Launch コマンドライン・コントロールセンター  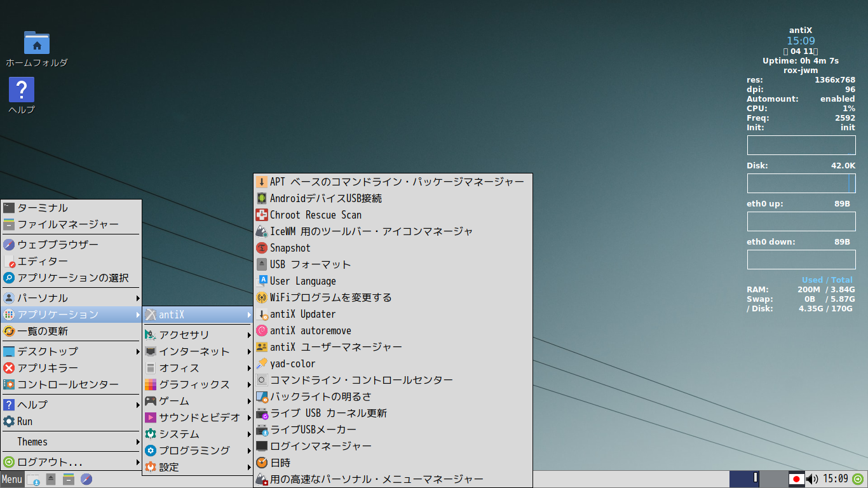(393, 380)
